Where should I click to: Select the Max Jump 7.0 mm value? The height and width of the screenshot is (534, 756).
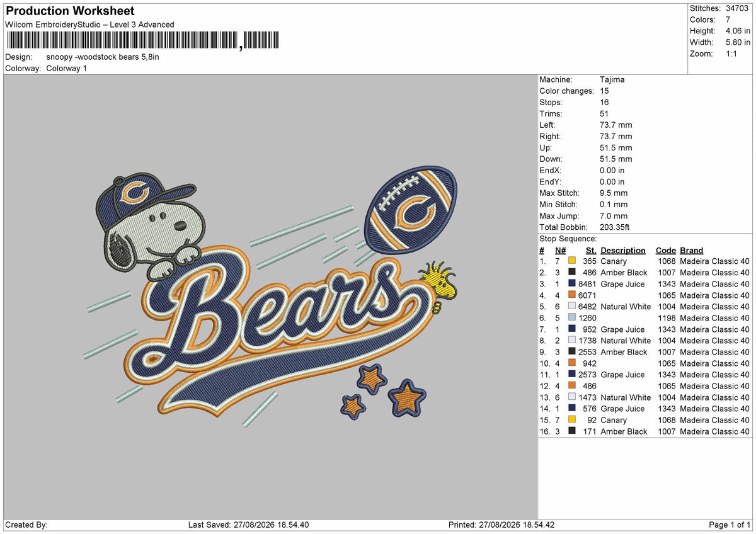tap(612, 216)
